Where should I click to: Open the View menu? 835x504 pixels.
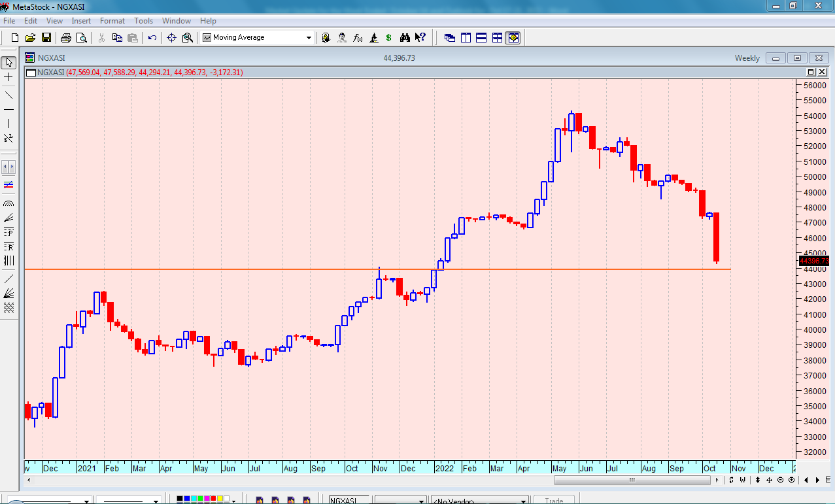54,21
